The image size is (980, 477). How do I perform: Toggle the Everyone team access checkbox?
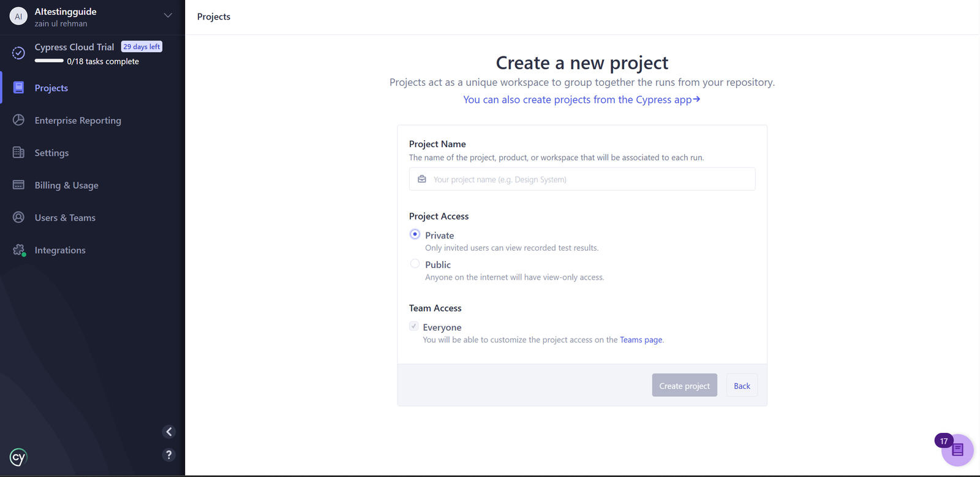414,327
